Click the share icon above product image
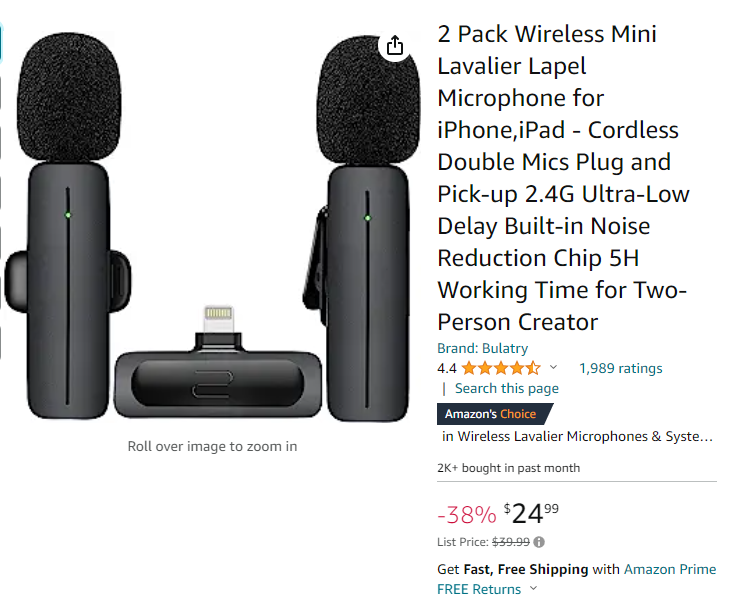 point(395,46)
